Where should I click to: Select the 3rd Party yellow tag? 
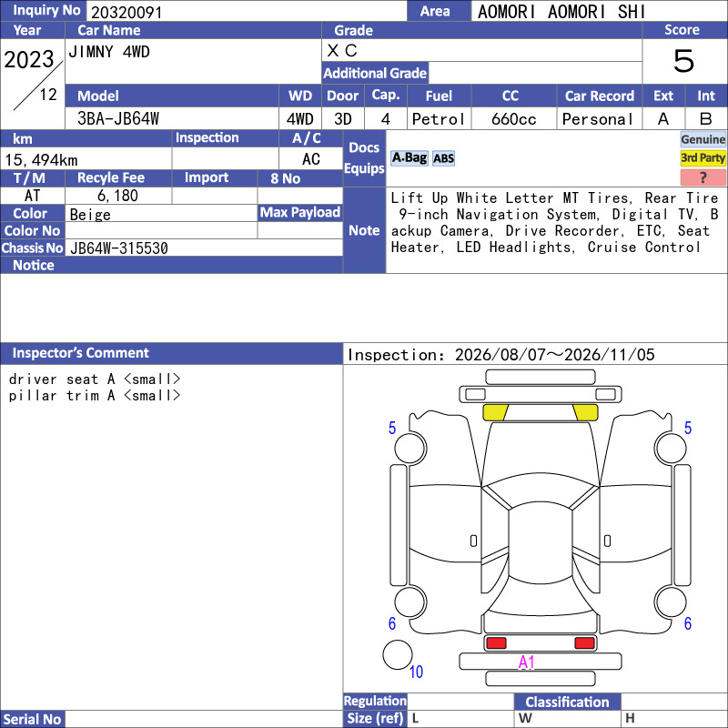tap(703, 157)
